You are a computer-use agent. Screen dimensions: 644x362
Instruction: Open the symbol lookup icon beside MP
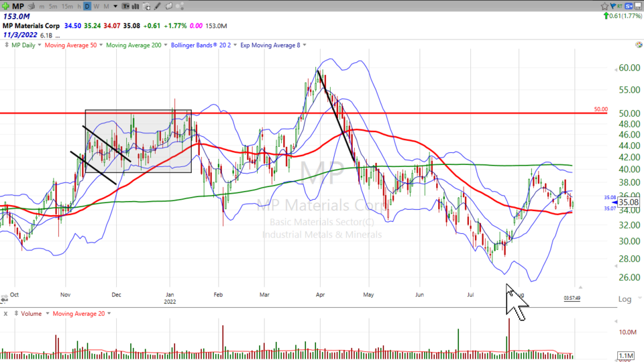click(32, 6)
